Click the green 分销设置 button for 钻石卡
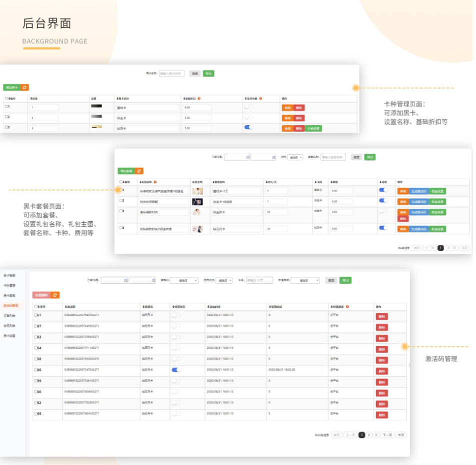Image resolution: width=476 pixels, height=465 pixels. coord(313,129)
